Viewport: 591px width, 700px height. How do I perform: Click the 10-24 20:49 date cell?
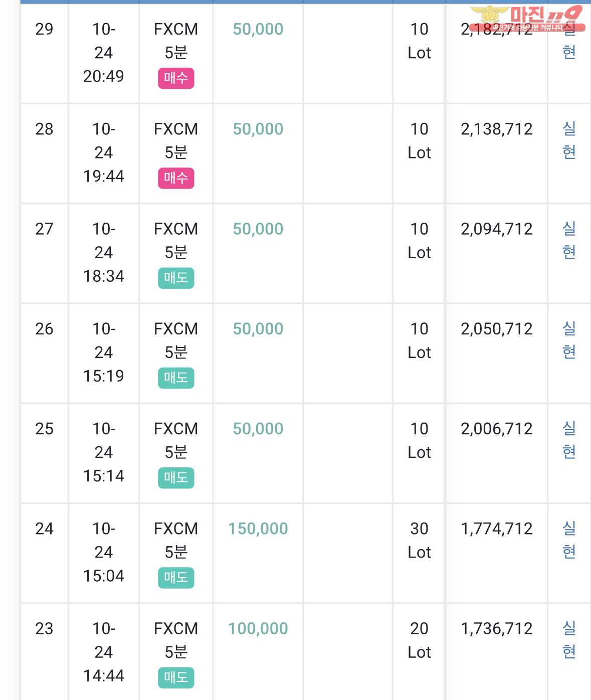tap(104, 53)
